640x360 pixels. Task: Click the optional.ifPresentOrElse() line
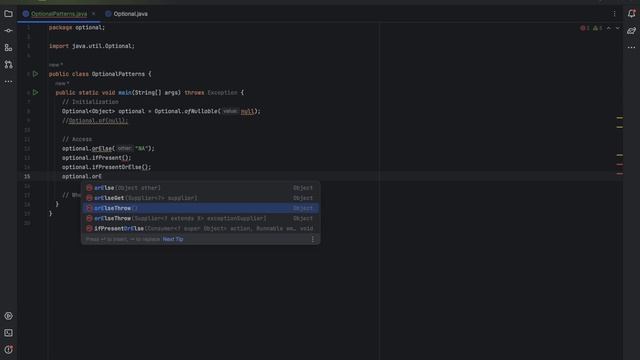pyautogui.click(x=107, y=167)
